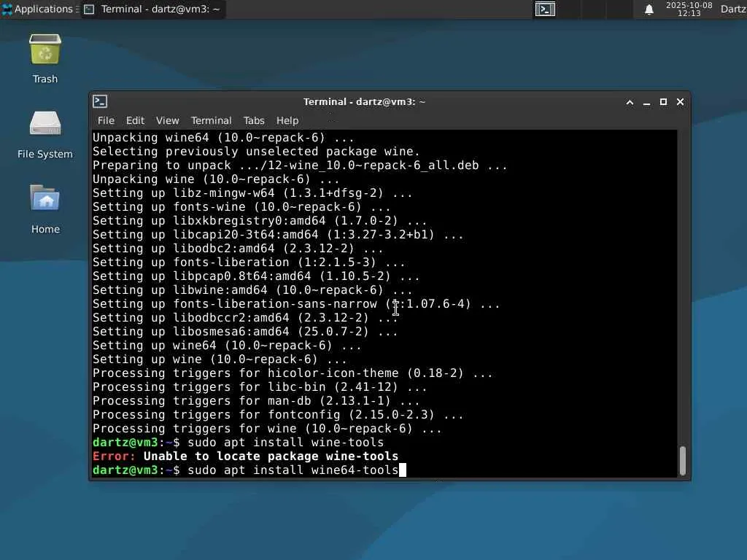Open the Tabs menu
Viewport: 747px width, 560px height.
point(254,120)
